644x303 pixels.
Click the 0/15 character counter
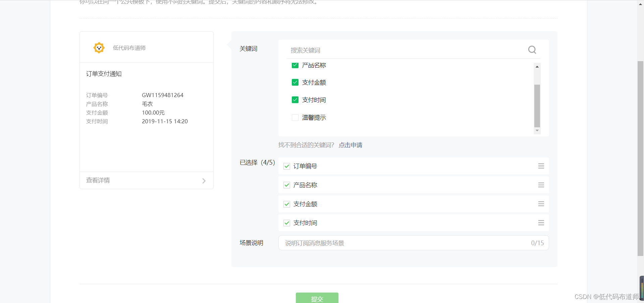(537, 243)
